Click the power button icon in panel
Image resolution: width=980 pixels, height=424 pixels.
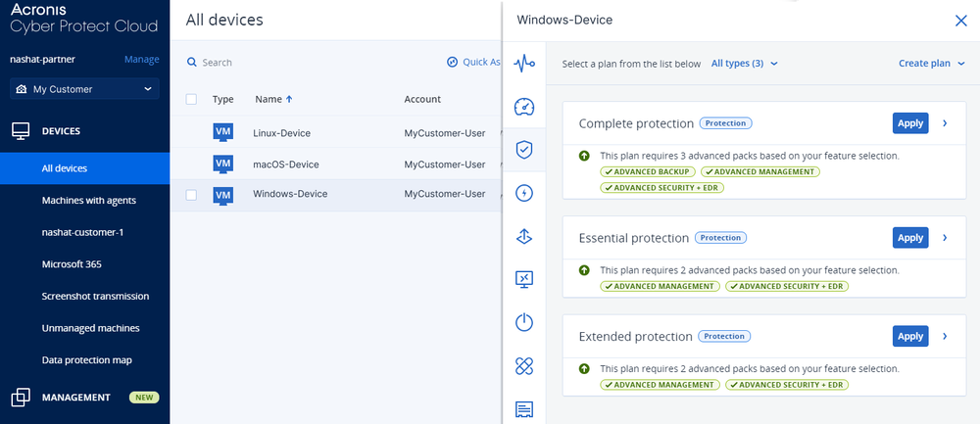click(523, 322)
